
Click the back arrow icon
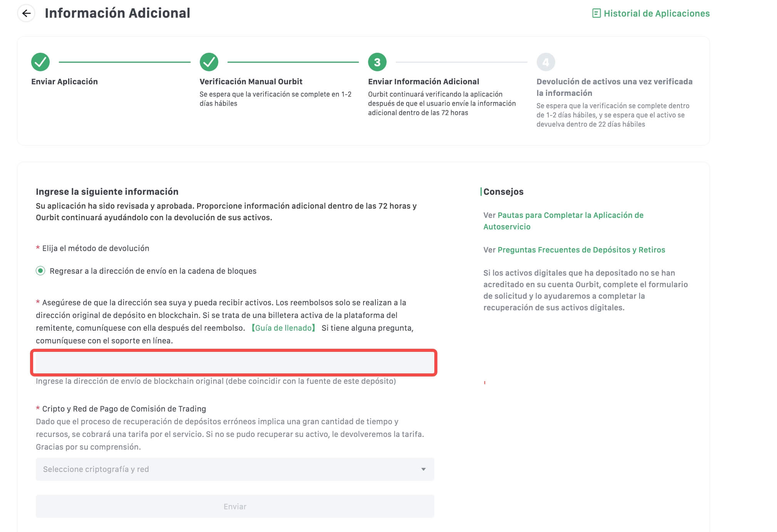pos(26,13)
